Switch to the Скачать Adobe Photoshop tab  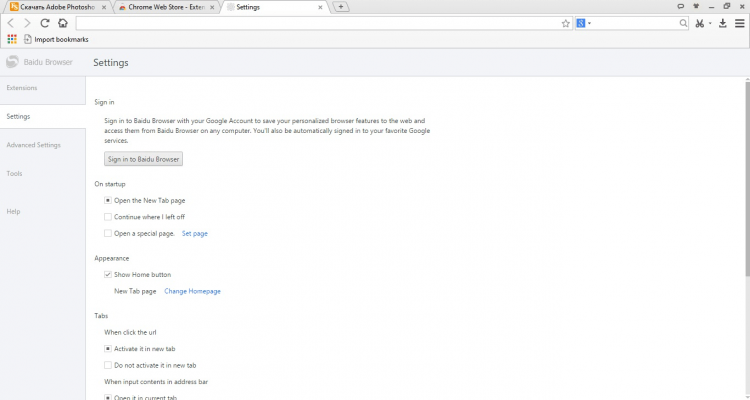57,7
